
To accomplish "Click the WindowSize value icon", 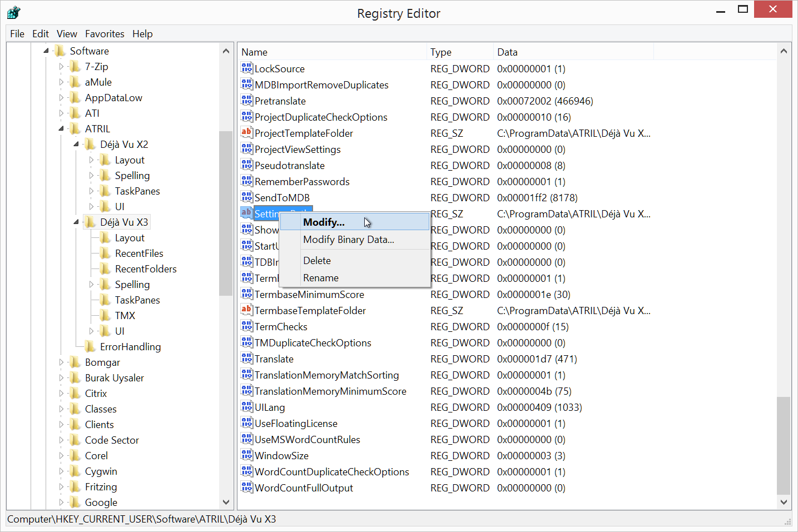I will (x=247, y=455).
